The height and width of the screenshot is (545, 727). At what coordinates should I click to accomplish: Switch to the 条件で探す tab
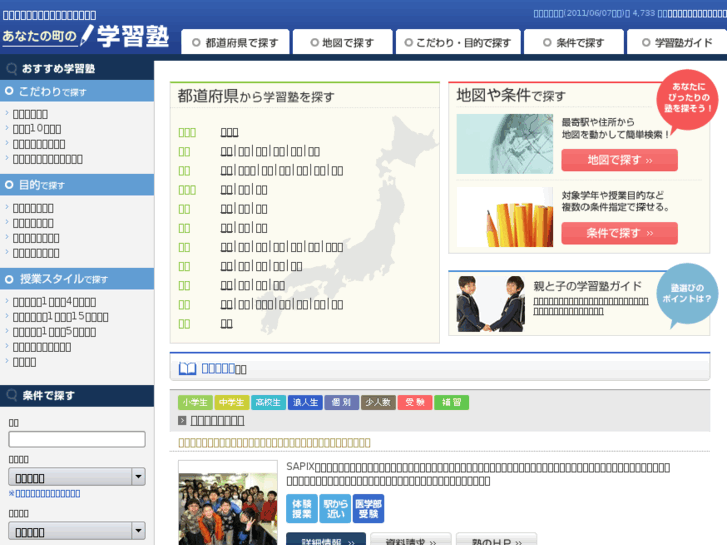(574, 42)
